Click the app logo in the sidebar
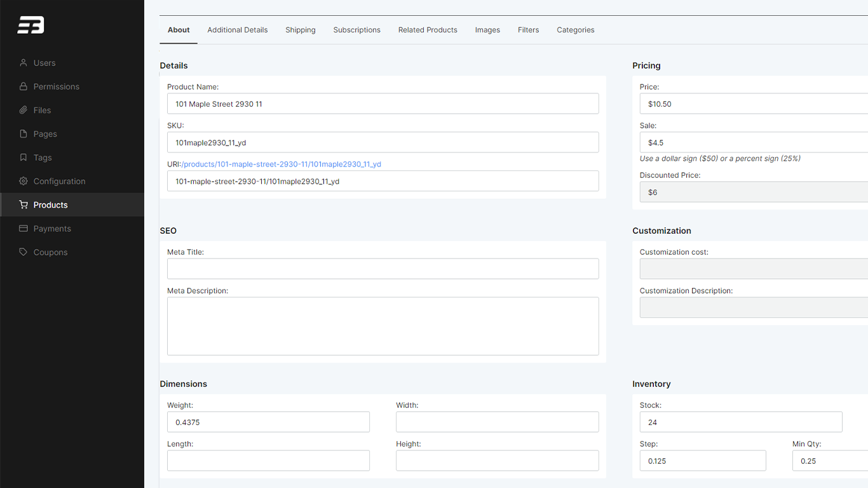The height and width of the screenshot is (488, 868). pos(31,25)
